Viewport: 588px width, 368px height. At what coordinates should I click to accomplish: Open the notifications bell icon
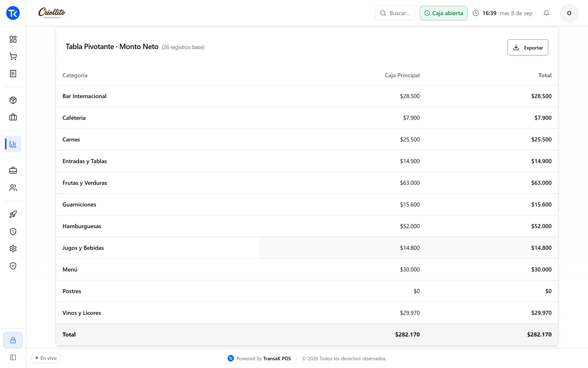546,13
